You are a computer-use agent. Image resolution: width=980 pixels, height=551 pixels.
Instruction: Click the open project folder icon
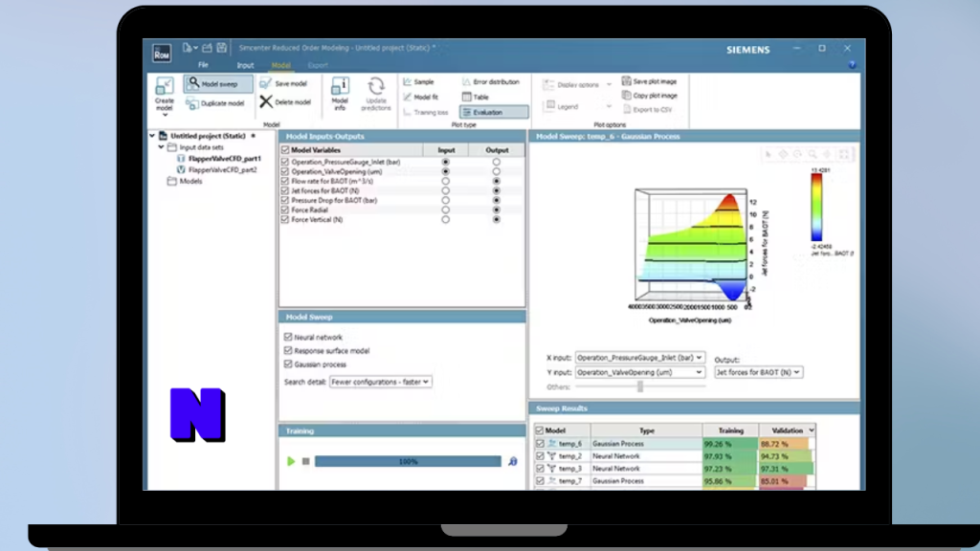click(x=207, y=48)
